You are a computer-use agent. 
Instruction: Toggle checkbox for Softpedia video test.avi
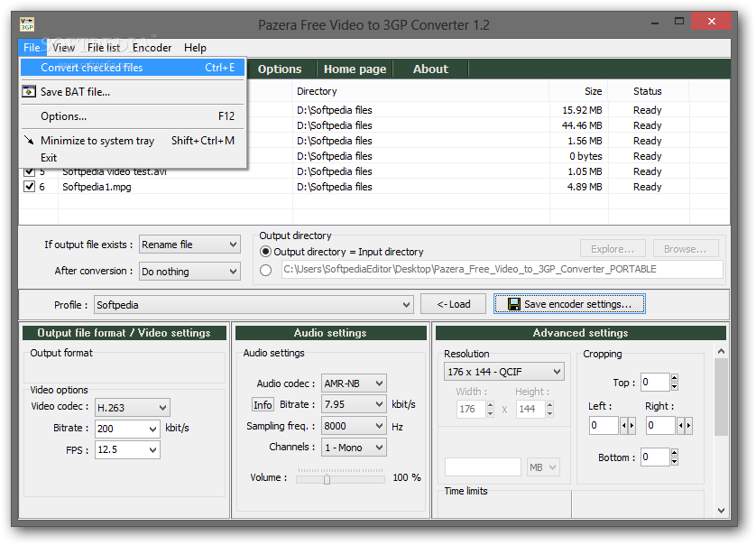pyautogui.click(x=30, y=171)
